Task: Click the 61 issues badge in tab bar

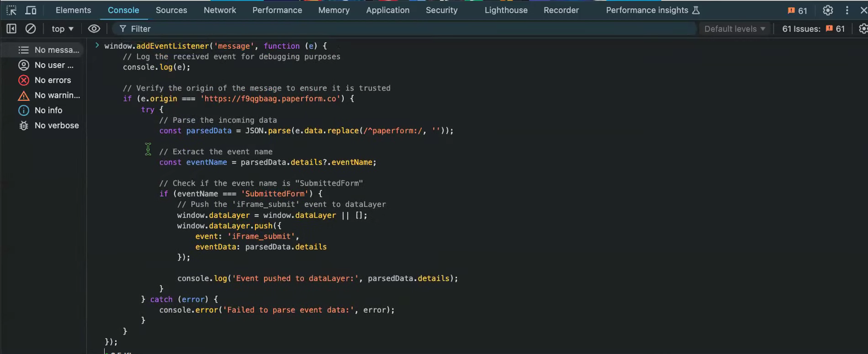Action: (x=797, y=10)
